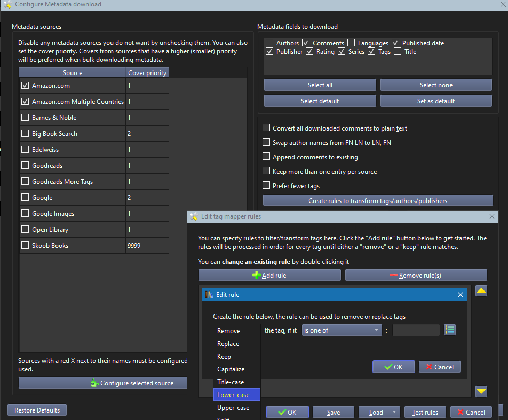Close the Edit rule dialog
The width and height of the screenshot is (508, 420).
pos(460,295)
